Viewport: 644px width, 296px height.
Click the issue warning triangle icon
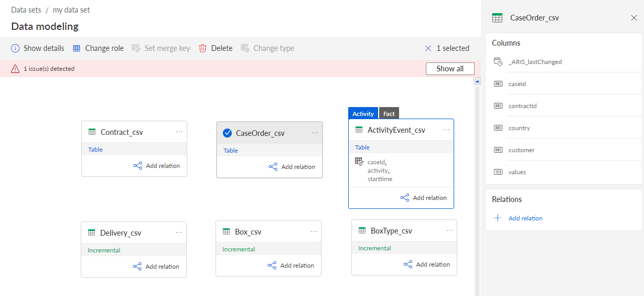point(15,69)
